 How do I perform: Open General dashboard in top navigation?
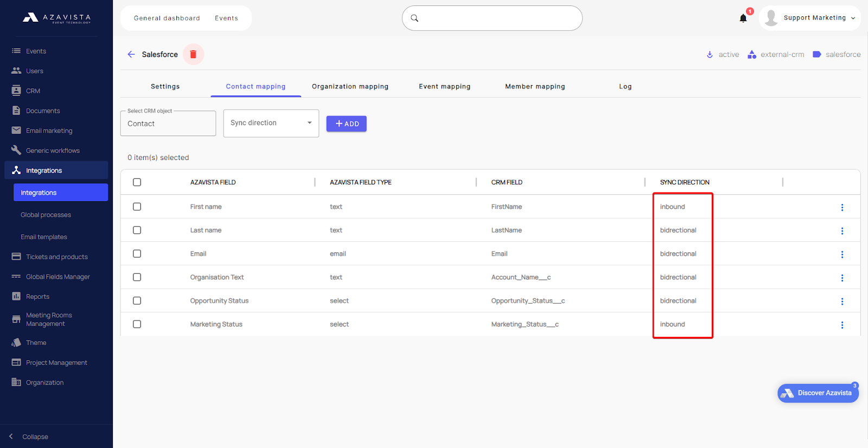[x=167, y=18]
